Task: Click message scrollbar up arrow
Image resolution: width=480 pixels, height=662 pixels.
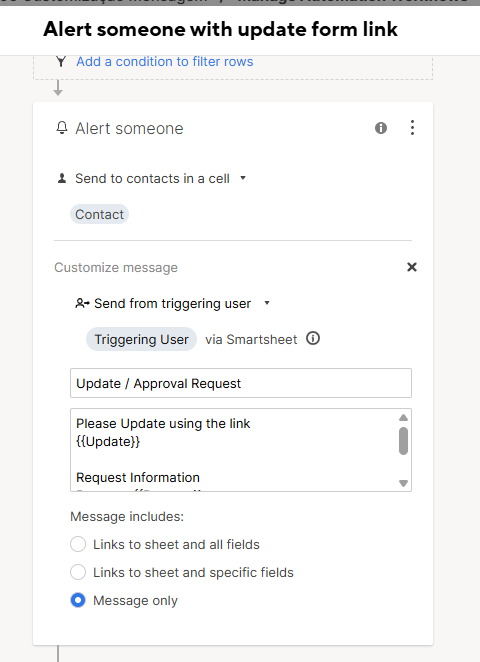Action: pyautogui.click(x=403, y=418)
